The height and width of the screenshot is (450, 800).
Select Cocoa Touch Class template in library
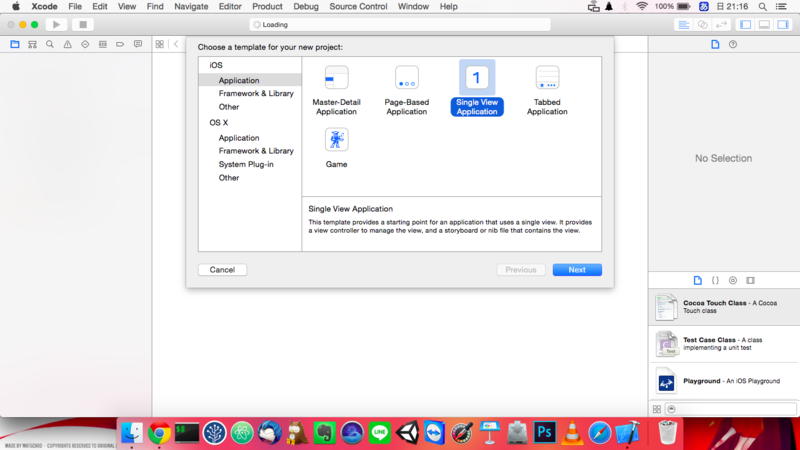tap(724, 307)
